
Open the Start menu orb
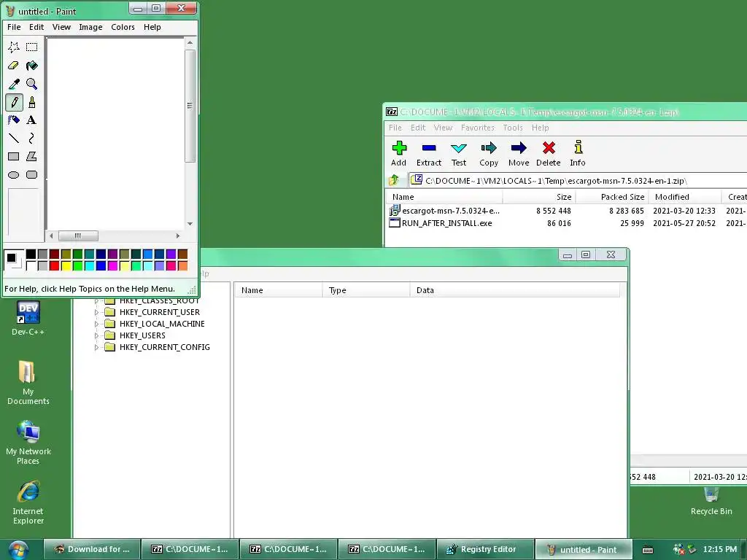tap(18, 550)
